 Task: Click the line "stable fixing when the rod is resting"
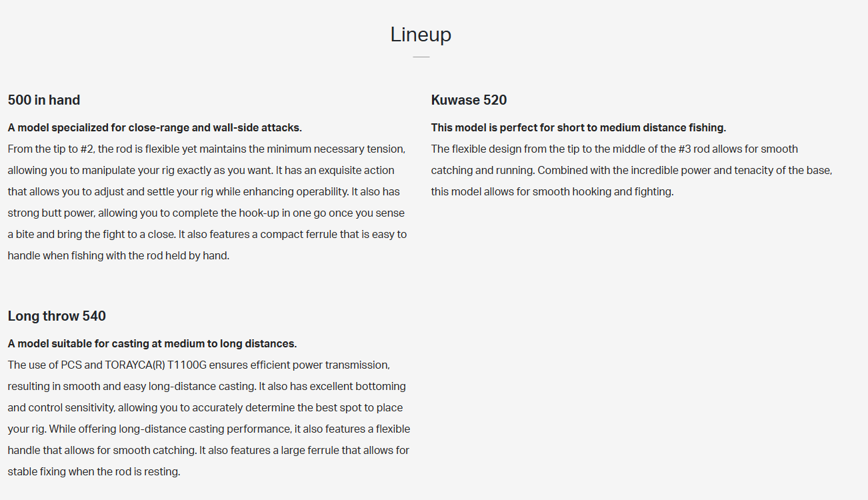click(93, 471)
